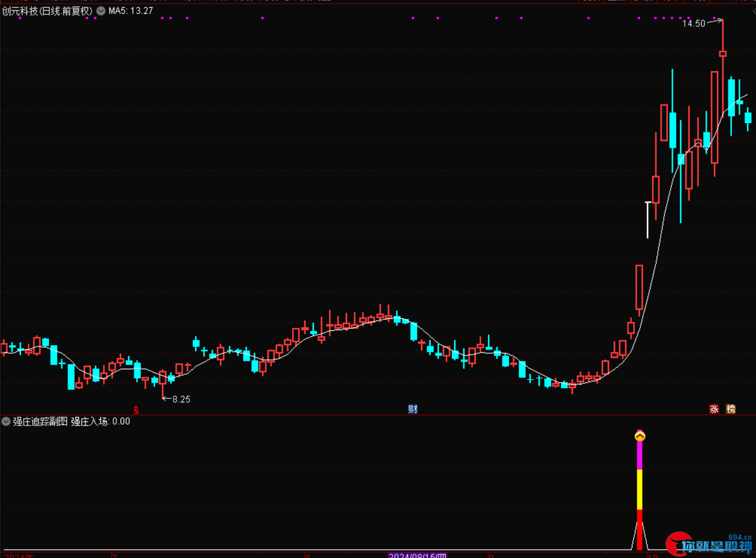Select the 创元科技(日线.前复权) chart title
This screenshot has height=558, width=756.
(x=48, y=11)
